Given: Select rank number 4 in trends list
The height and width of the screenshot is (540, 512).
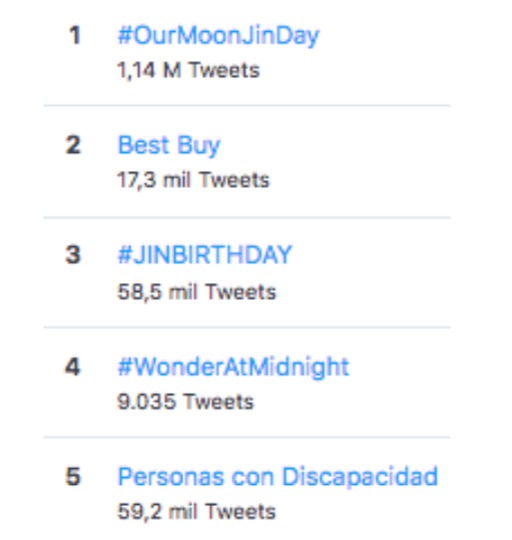Looking at the screenshot, I should [73, 366].
